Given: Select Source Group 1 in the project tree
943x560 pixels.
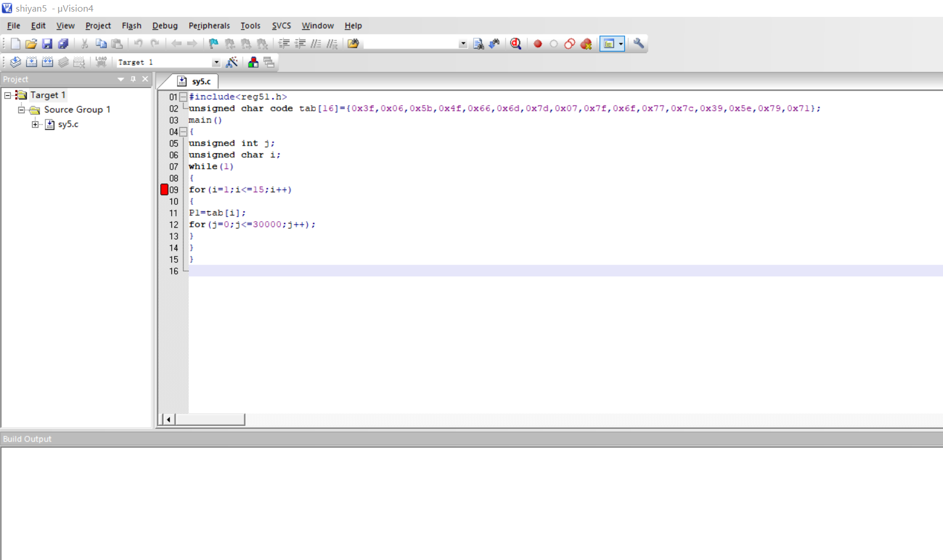Looking at the screenshot, I should (x=77, y=110).
